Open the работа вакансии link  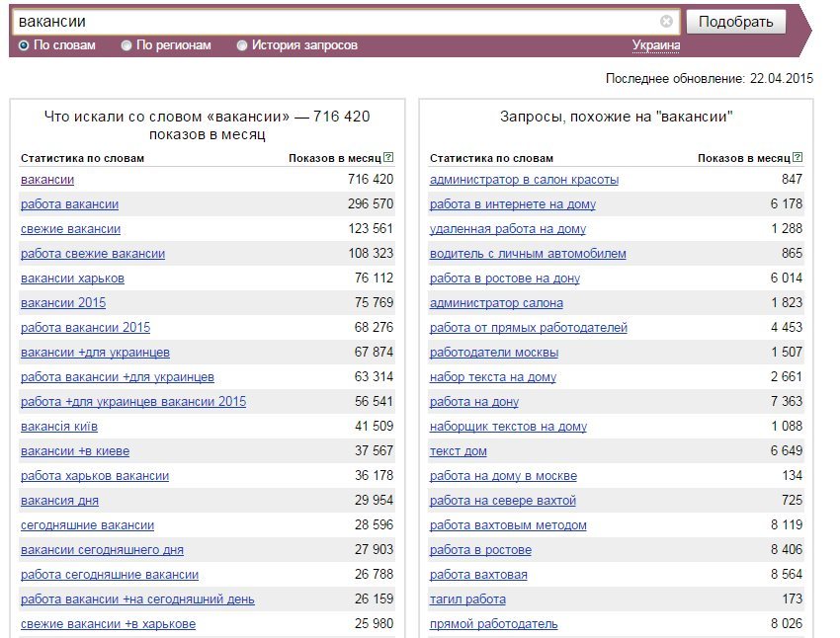[x=69, y=203]
